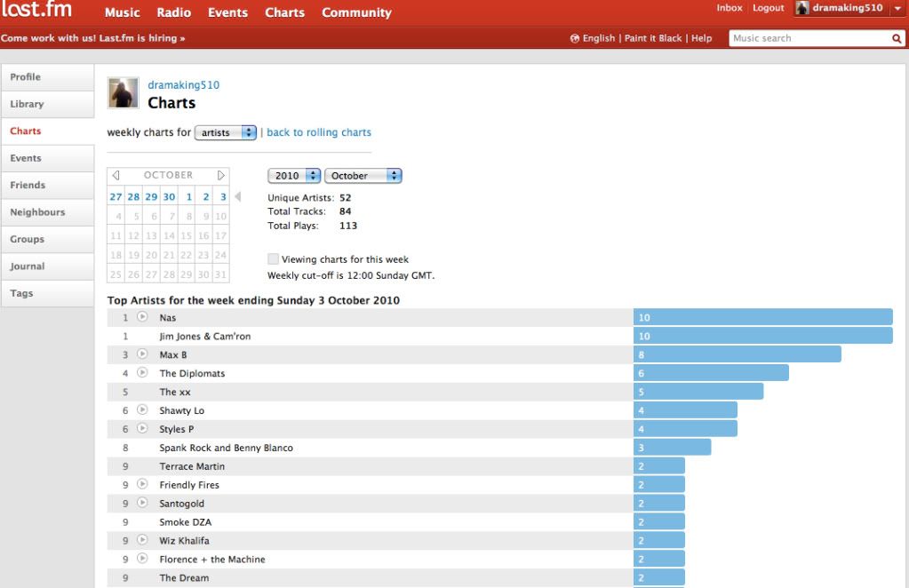Click dramaking510 username in header
The image size is (909, 588).
point(848,8)
